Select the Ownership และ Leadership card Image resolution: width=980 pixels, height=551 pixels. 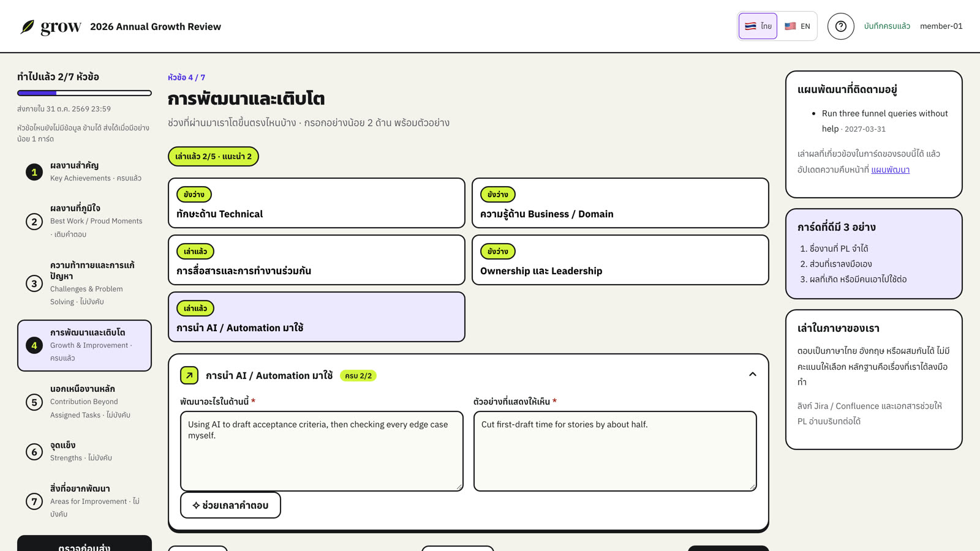(x=620, y=260)
